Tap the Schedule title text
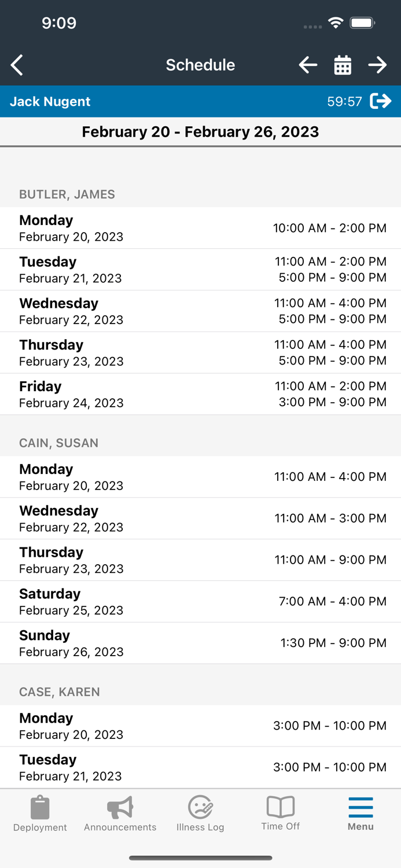401x868 pixels. [200, 65]
